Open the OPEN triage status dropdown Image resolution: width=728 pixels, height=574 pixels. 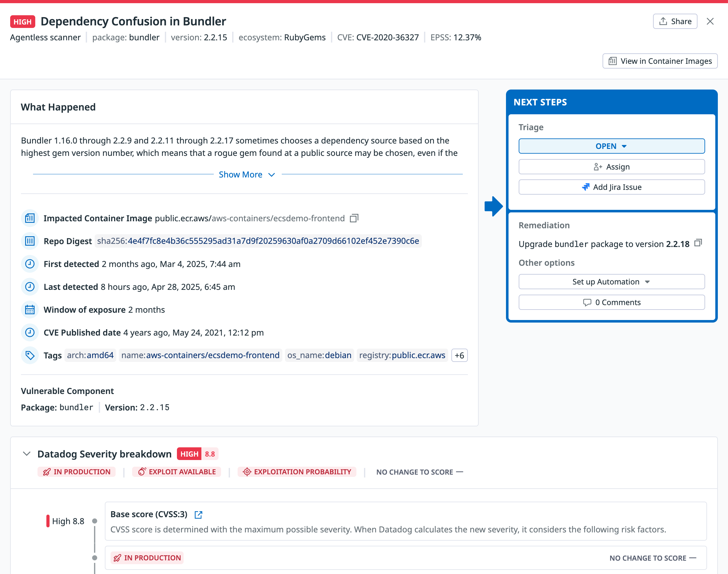click(611, 146)
